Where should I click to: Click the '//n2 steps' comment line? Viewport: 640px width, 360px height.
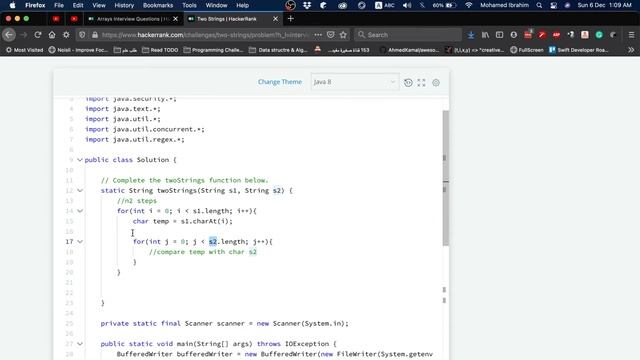(137, 201)
